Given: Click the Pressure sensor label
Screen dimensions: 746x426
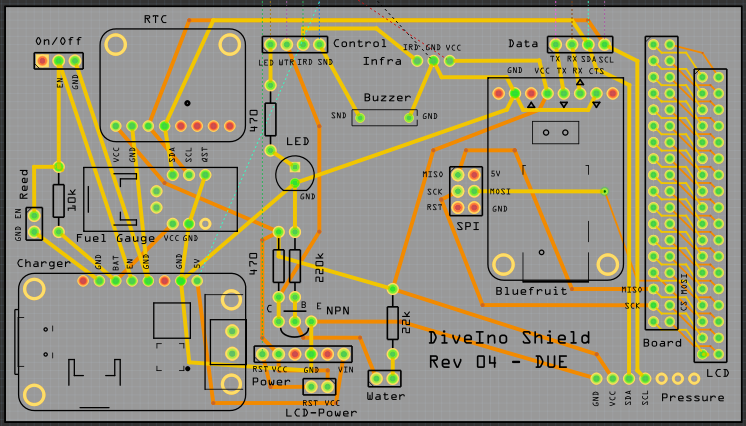Looking at the screenshot, I should click(x=693, y=397).
